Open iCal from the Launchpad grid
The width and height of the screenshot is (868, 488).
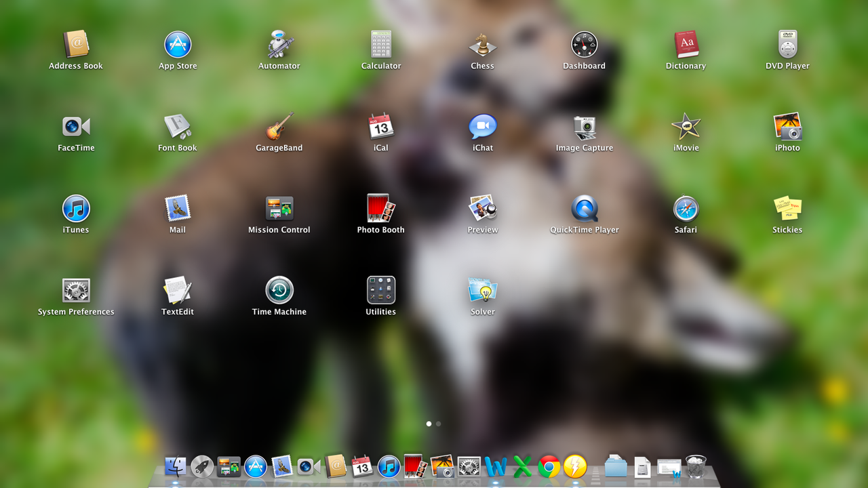click(x=381, y=127)
